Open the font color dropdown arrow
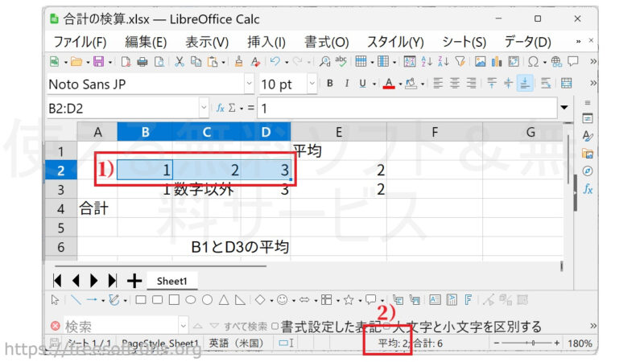This screenshot has height=362, width=644. (x=400, y=84)
